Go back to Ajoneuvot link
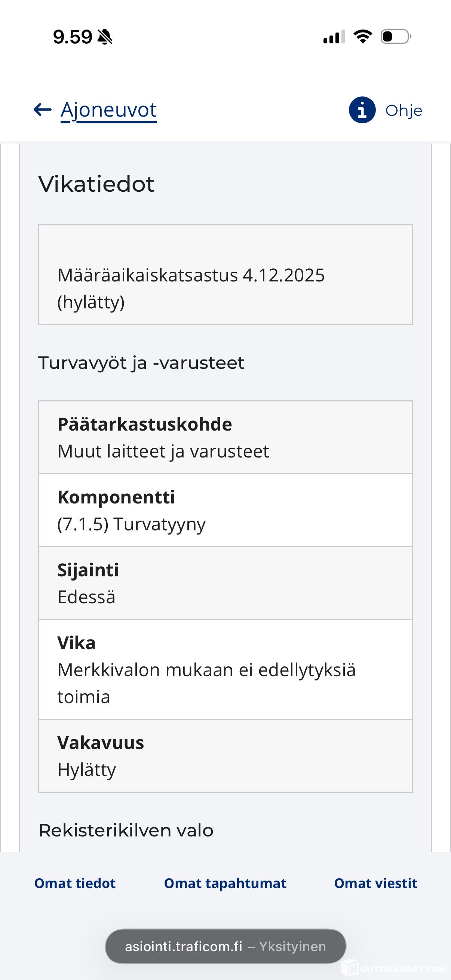 click(108, 110)
